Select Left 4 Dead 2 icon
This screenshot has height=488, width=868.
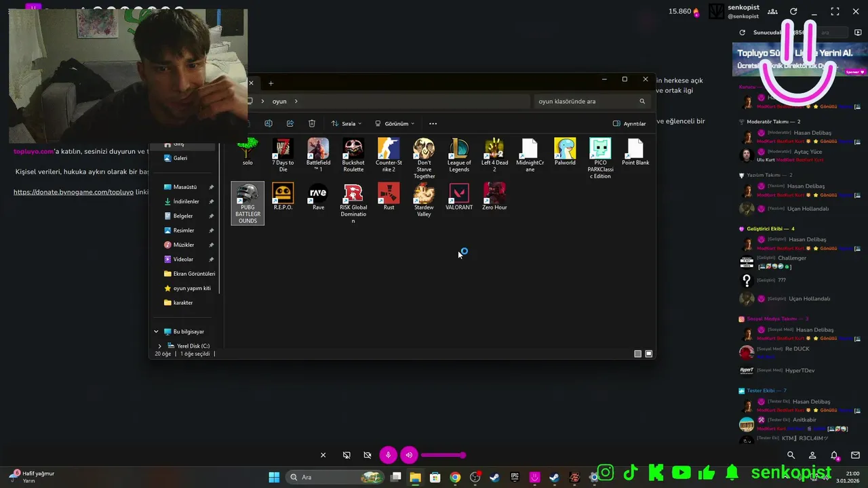[x=494, y=155]
